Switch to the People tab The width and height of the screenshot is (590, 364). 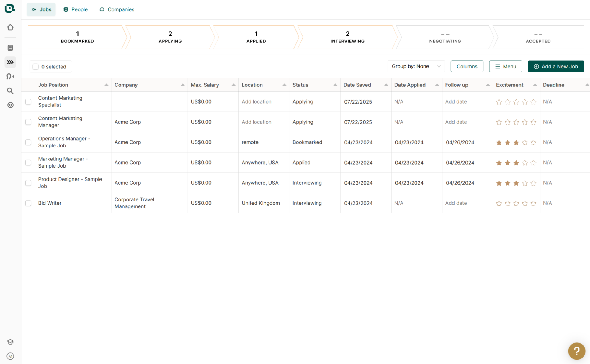76,9
